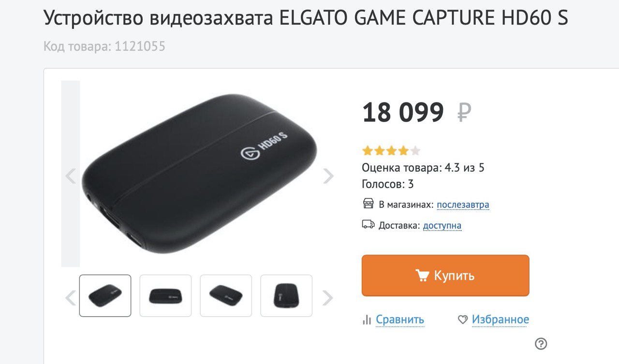619x364 pixels.
Task: Select the first product thumbnail
Action: [105, 296]
